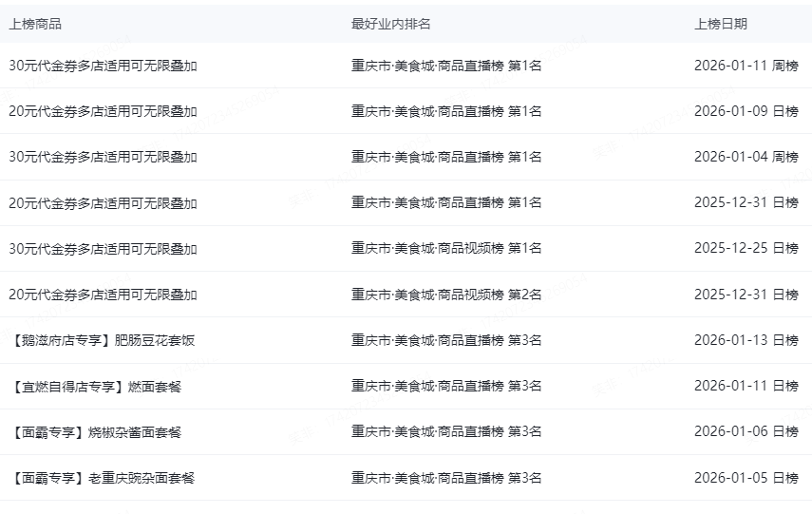Screen dimensions: 812x514
Task: Click ranking 商品视频榜 第1名 cell
Action: coord(446,248)
